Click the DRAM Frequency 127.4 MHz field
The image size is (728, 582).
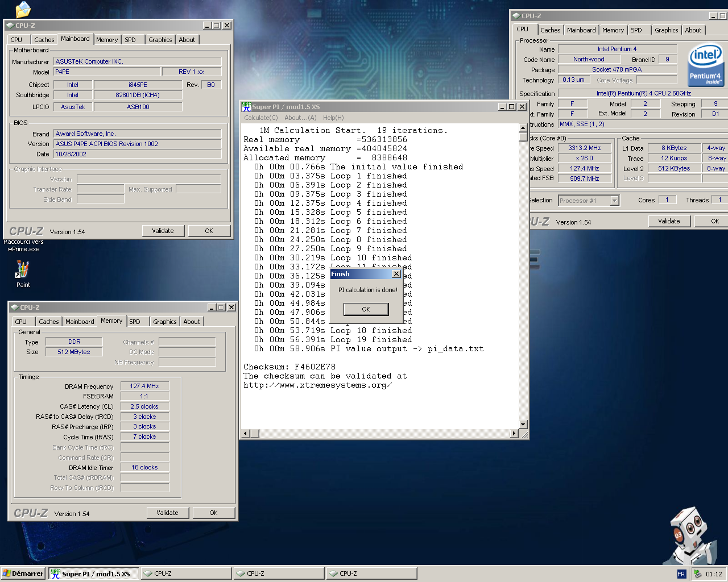(144, 386)
